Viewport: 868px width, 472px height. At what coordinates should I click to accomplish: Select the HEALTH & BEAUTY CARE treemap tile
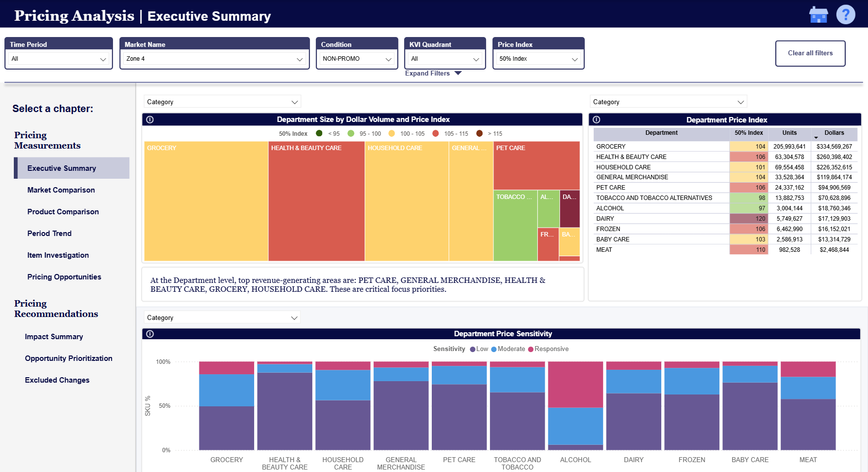316,201
